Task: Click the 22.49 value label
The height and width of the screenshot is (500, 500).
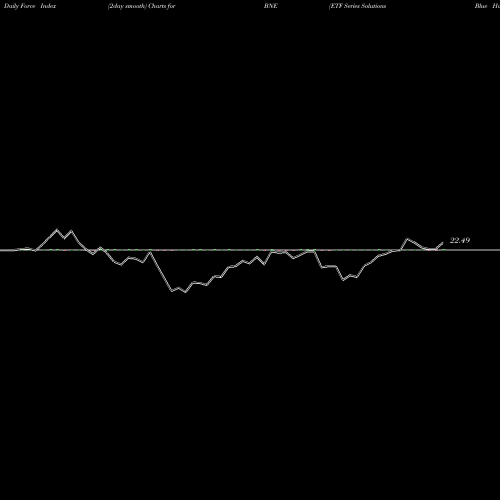Action: (x=460, y=240)
